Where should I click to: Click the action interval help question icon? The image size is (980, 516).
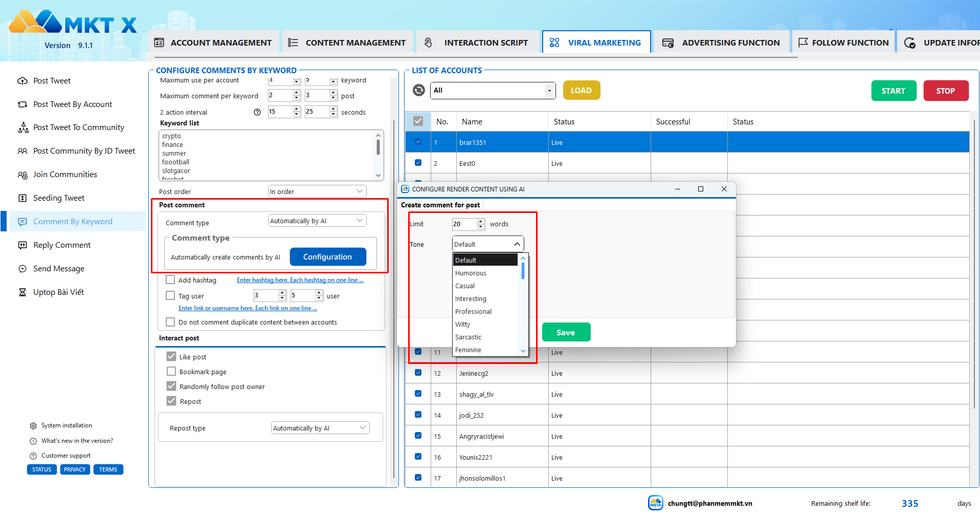tap(257, 112)
